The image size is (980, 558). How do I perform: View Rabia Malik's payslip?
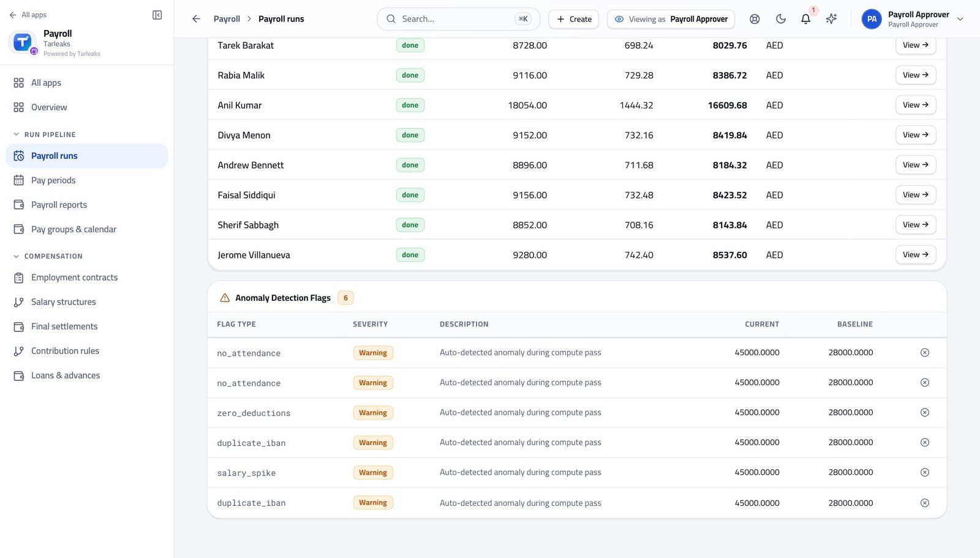click(x=916, y=75)
